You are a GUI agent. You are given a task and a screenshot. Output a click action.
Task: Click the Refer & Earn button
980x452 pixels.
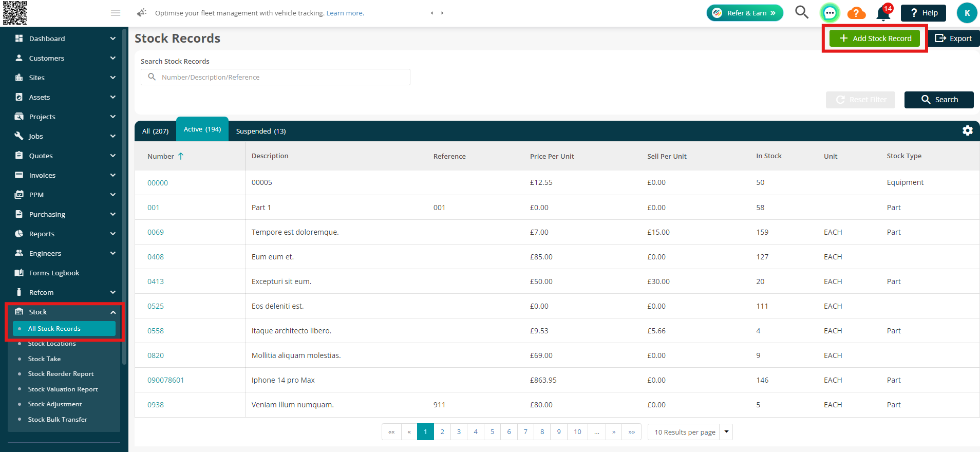(x=745, y=13)
